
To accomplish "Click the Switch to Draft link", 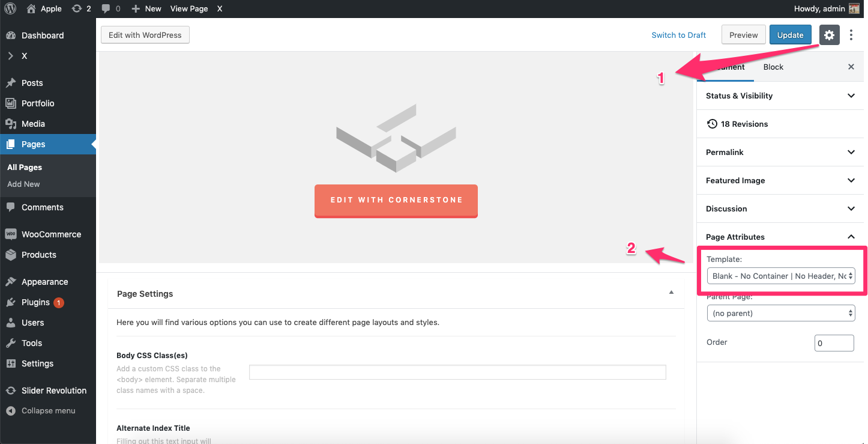I will point(678,35).
